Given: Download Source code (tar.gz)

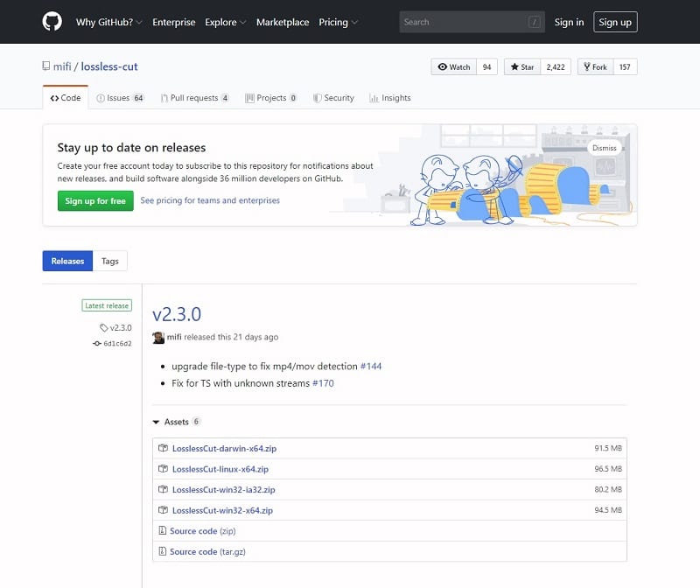Looking at the screenshot, I should point(207,551).
